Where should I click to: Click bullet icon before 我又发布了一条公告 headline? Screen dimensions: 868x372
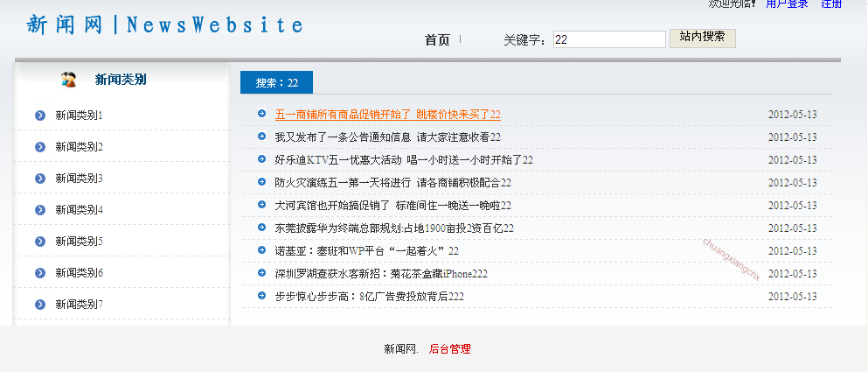point(262,137)
